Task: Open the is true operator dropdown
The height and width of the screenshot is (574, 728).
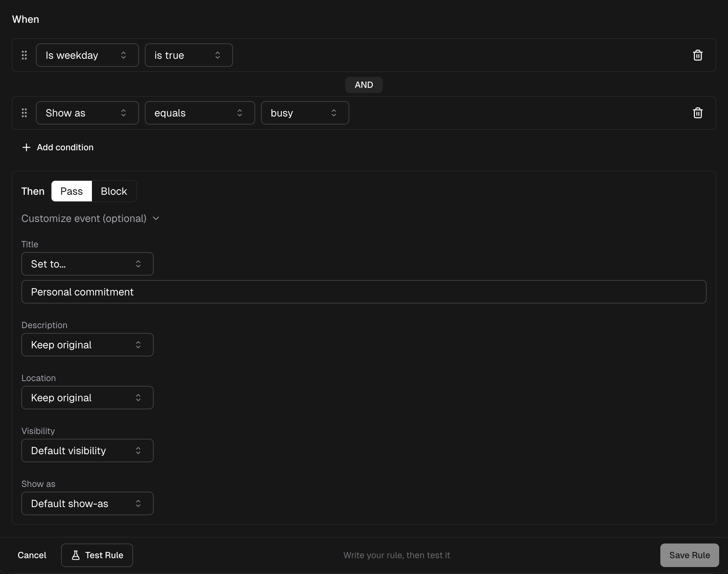Action: coord(189,55)
